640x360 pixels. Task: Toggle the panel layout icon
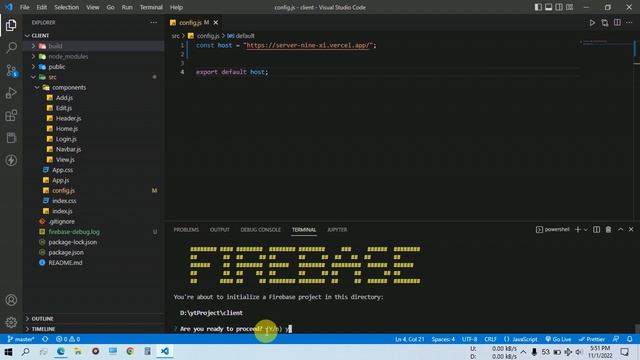549,7
